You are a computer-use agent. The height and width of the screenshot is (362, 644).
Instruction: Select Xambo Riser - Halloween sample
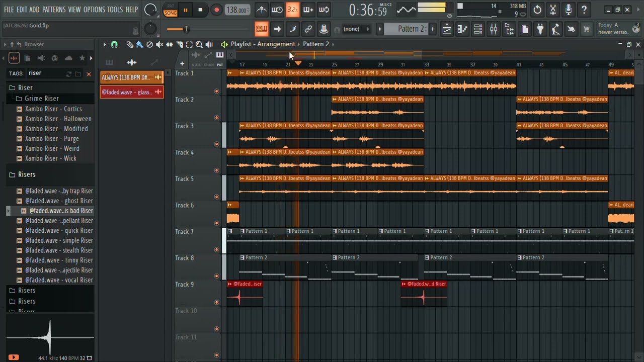point(58,119)
